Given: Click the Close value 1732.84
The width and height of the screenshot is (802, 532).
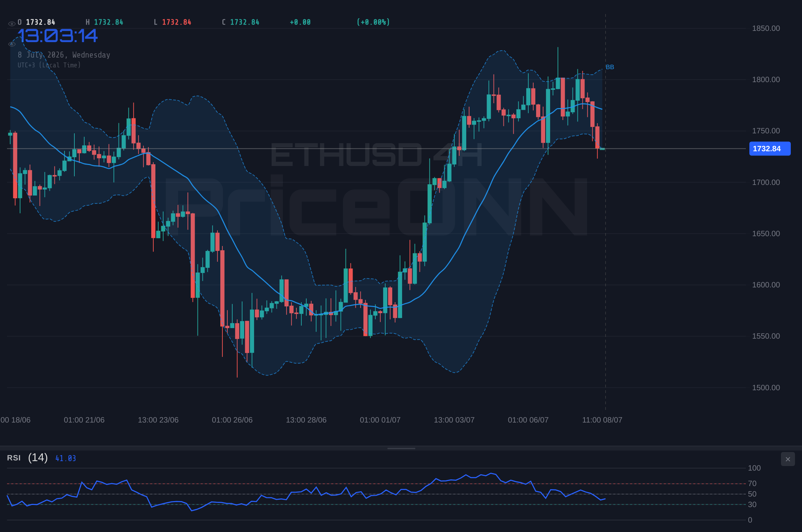Looking at the screenshot, I should pyautogui.click(x=245, y=22).
